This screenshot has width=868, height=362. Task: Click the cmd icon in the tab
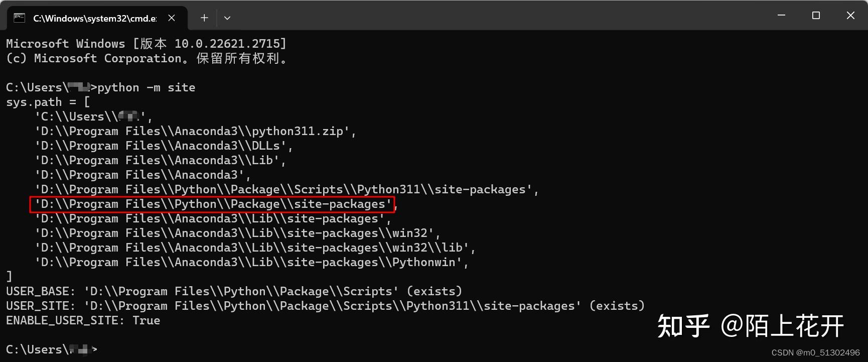(19, 18)
